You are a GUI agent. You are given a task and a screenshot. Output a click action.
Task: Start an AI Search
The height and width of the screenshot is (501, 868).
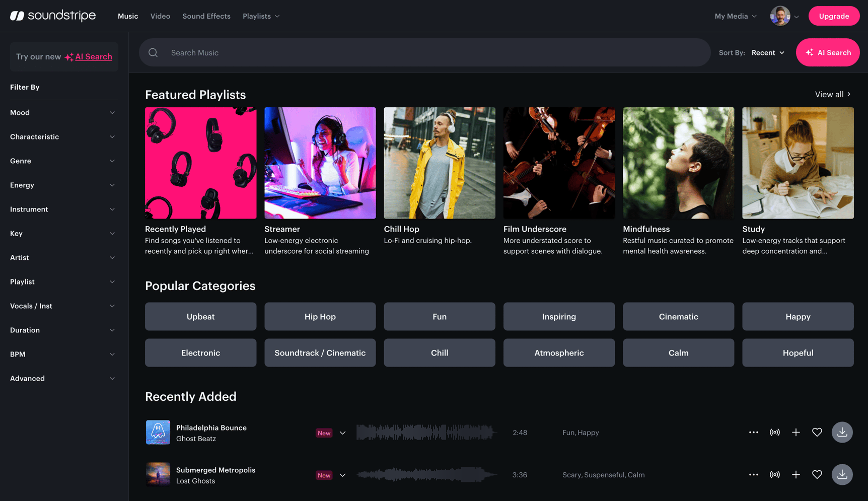pos(827,52)
